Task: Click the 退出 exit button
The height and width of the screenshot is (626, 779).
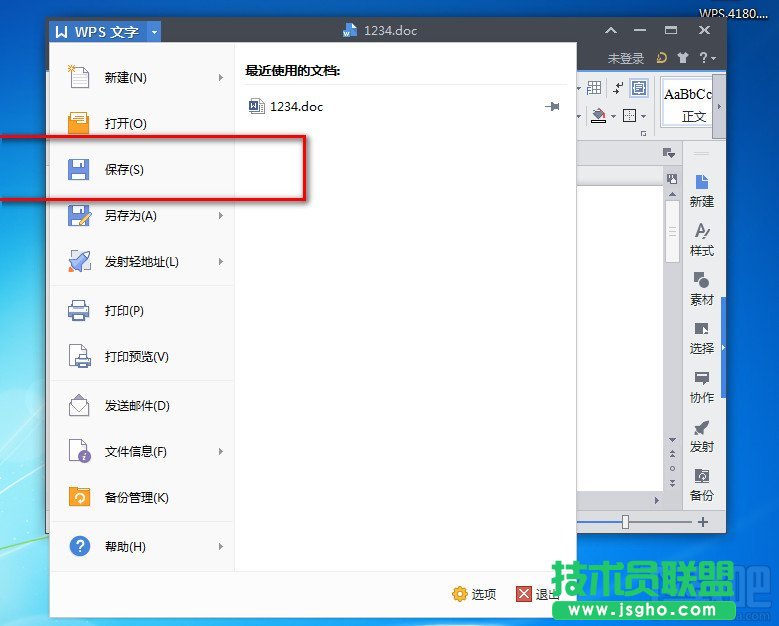Action: pos(538,594)
